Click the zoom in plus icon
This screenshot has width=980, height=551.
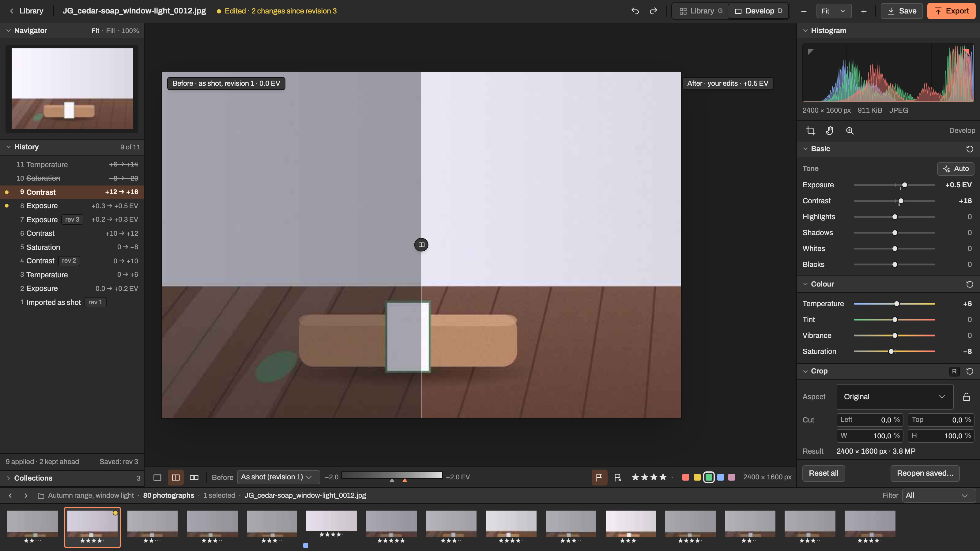pyautogui.click(x=864, y=11)
